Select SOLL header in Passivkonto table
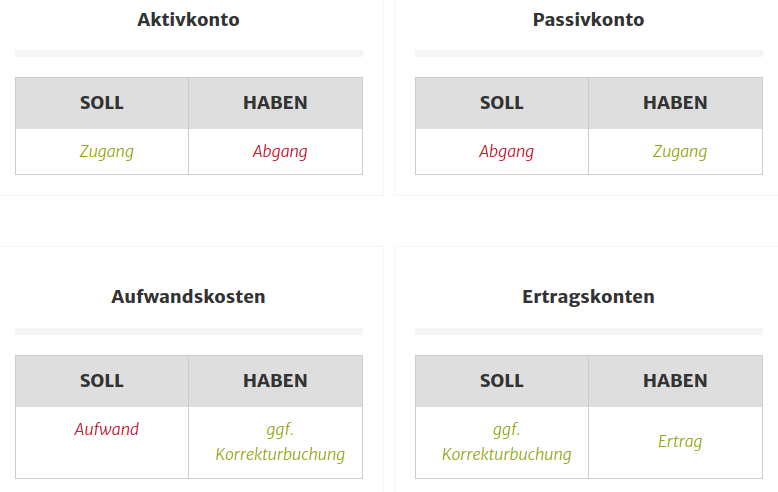Viewport: 778px width, 492px height. point(502,103)
